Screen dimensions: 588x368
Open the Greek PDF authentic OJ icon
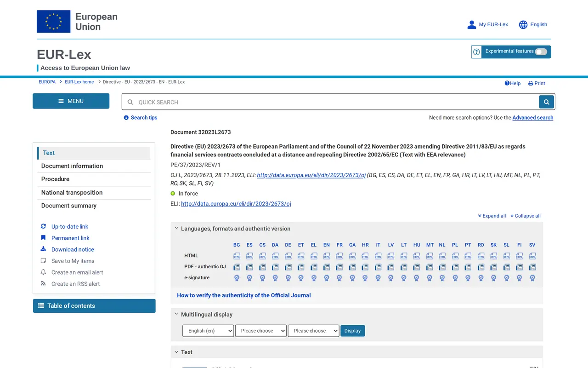coord(314,267)
